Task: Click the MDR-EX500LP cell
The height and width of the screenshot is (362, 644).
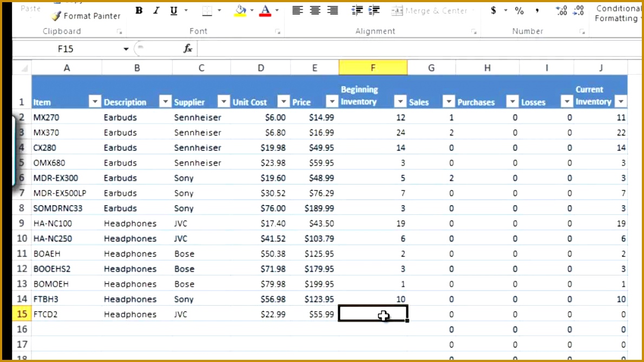Action: tap(67, 193)
